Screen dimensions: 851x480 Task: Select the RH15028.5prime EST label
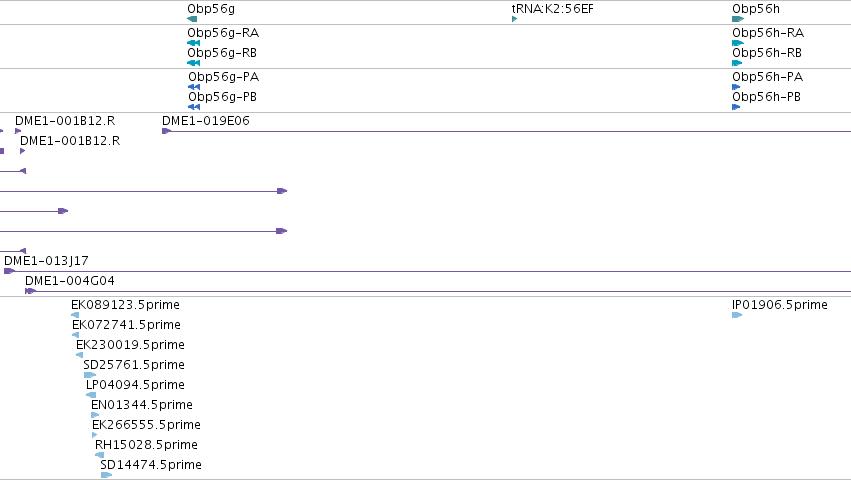pos(147,445)
